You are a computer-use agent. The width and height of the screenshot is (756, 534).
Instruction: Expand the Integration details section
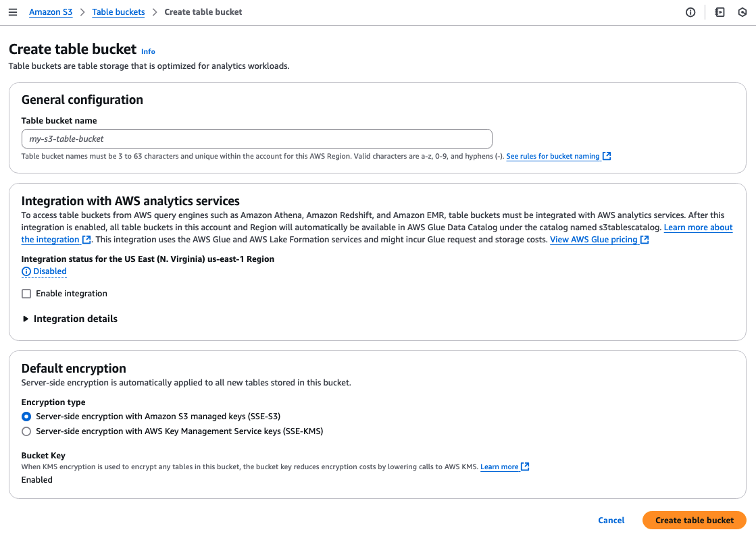pos(26,319)
